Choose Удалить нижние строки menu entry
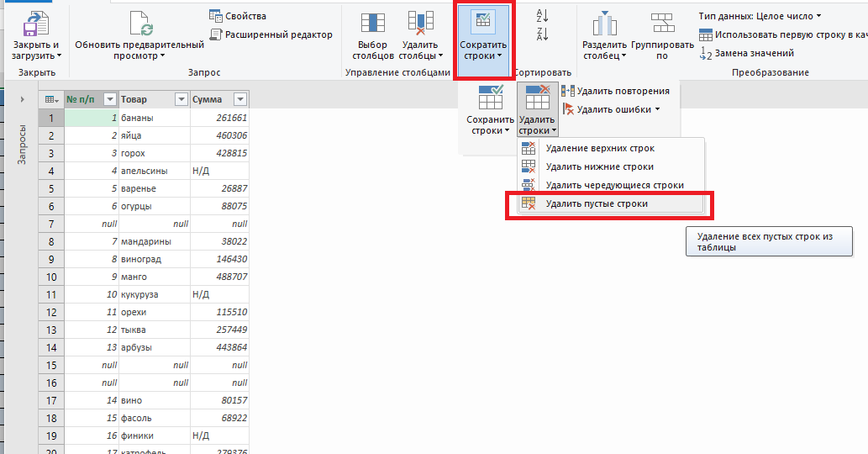This screenshot has height=454, width=868. pyautogui.click(x=611, y=166)
